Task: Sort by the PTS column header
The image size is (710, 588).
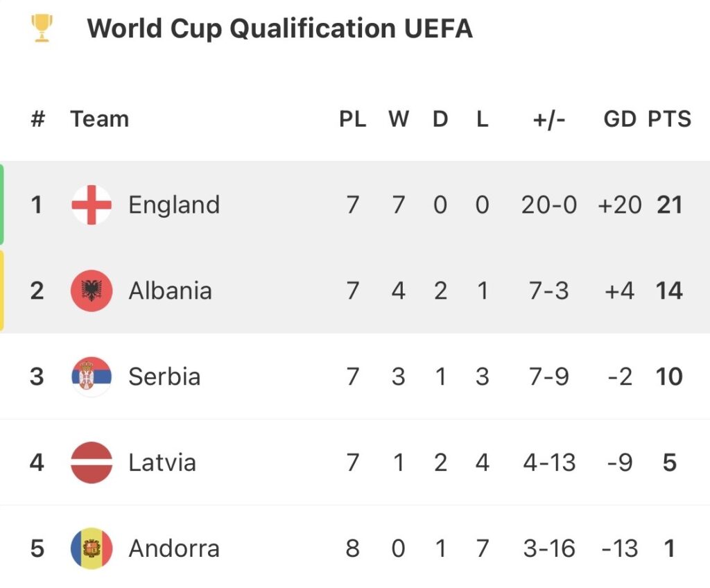Action: click(x=669, y=119)
